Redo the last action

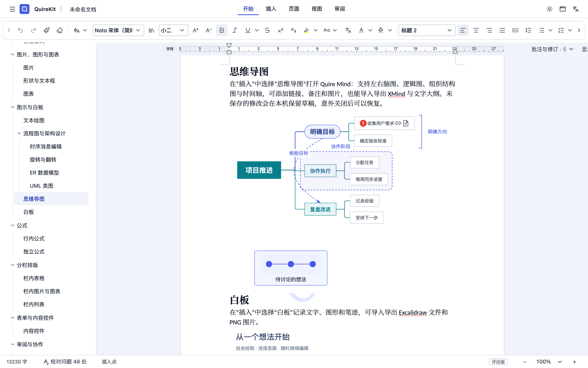point(33,30)
